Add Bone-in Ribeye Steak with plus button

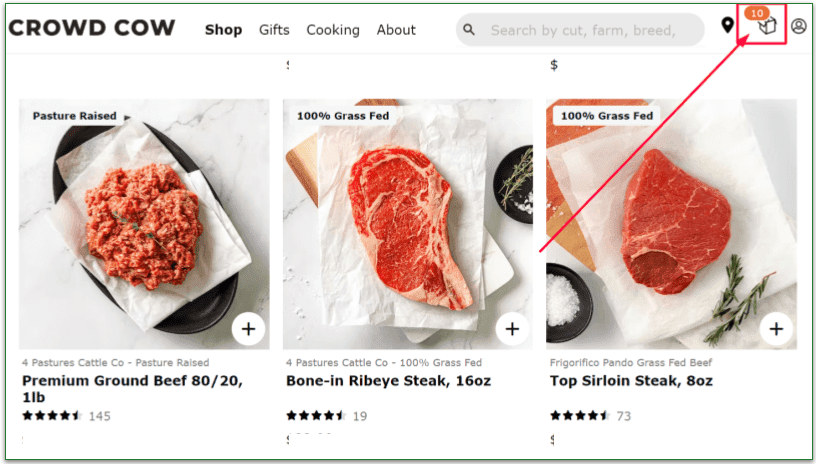click(x=512, y=328)
